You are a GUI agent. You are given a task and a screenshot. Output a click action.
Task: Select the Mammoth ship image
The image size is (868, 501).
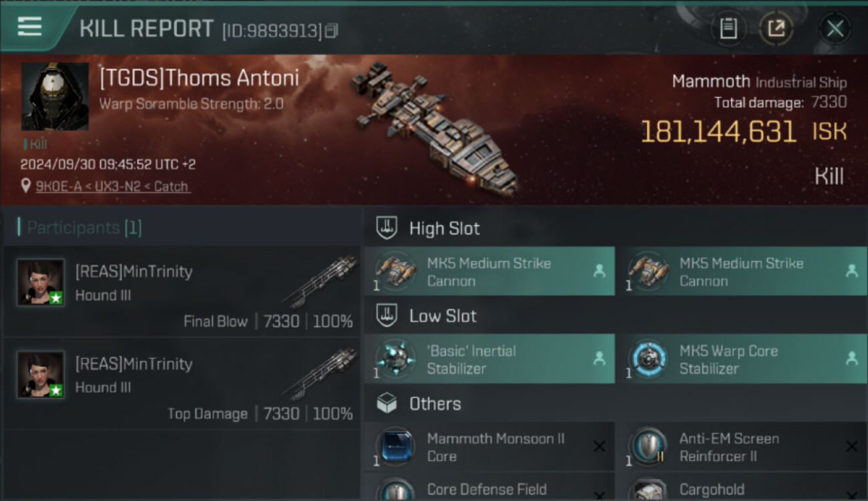pos(434,127)
